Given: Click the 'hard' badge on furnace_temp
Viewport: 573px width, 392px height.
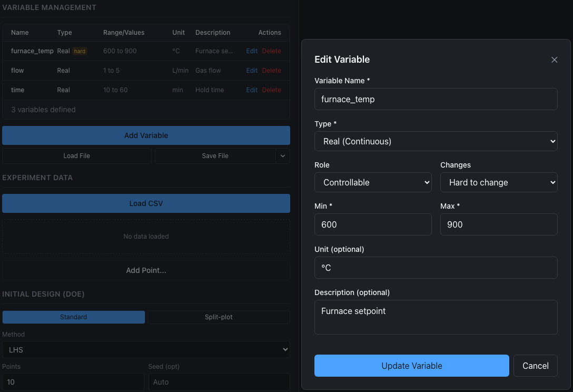Looking at the screenshot, I should click(80, 51).
